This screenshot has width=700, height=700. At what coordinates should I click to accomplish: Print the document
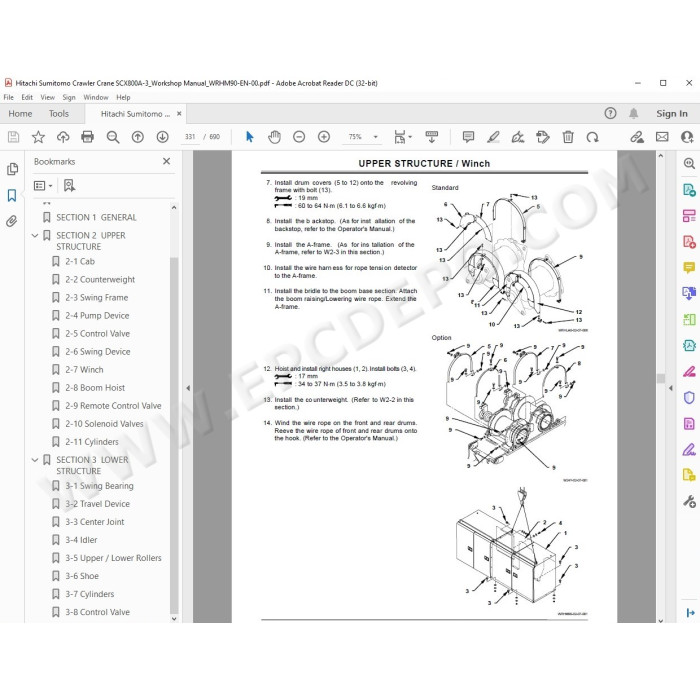(x=88, y=137)
